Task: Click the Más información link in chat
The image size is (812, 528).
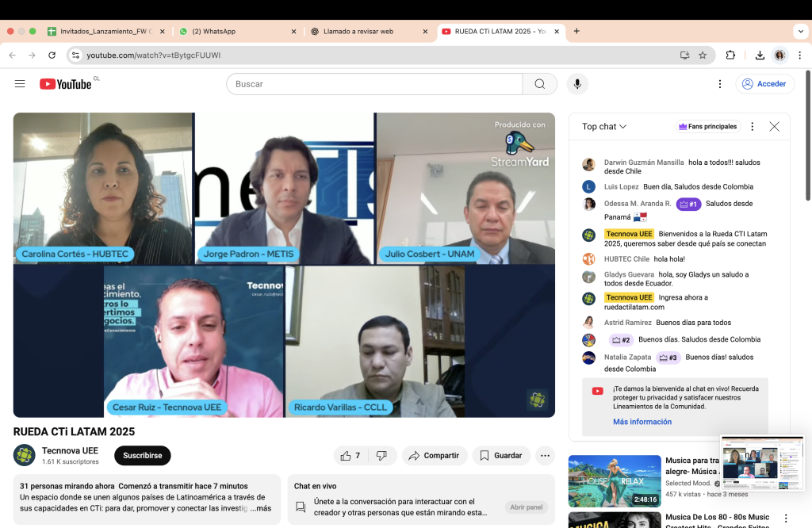Action: pyautogui.click(x=642, y=422)
